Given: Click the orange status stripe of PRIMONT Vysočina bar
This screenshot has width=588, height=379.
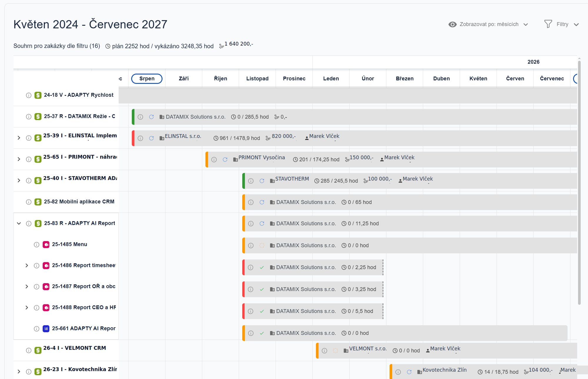Looking at the screenshot, I should click(x=207, y=159).
